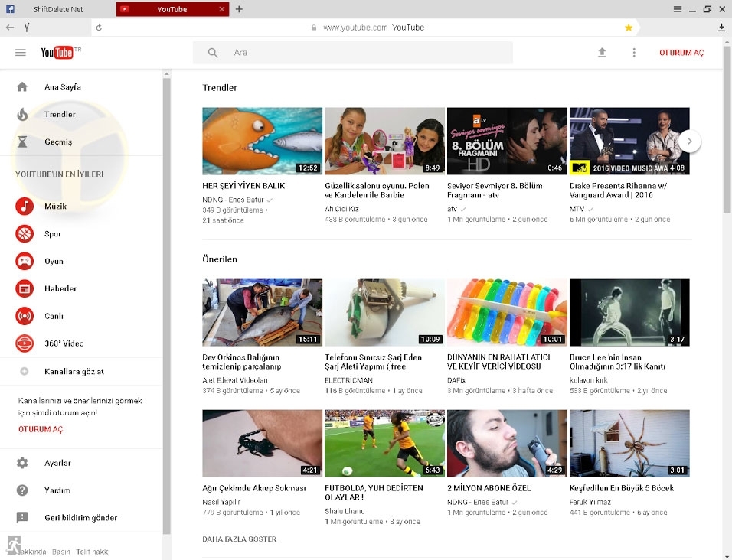The width and height of the screenshot is (732, 560).
Task: Open Trendler in the sidebar
Action: [60, 114]
